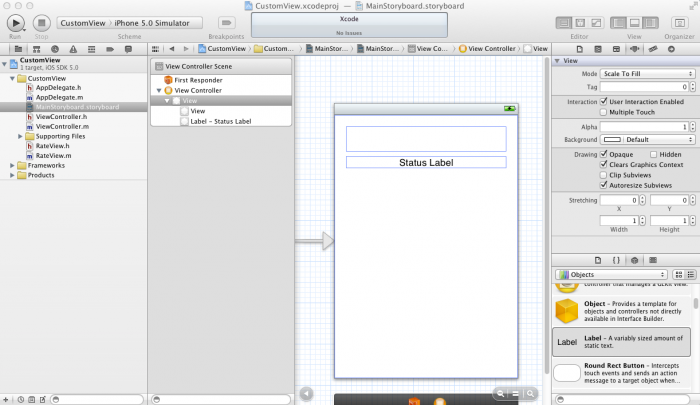Show the Breakpoint navigator
The image size is (700, 405).
click(x=110, y=49)
